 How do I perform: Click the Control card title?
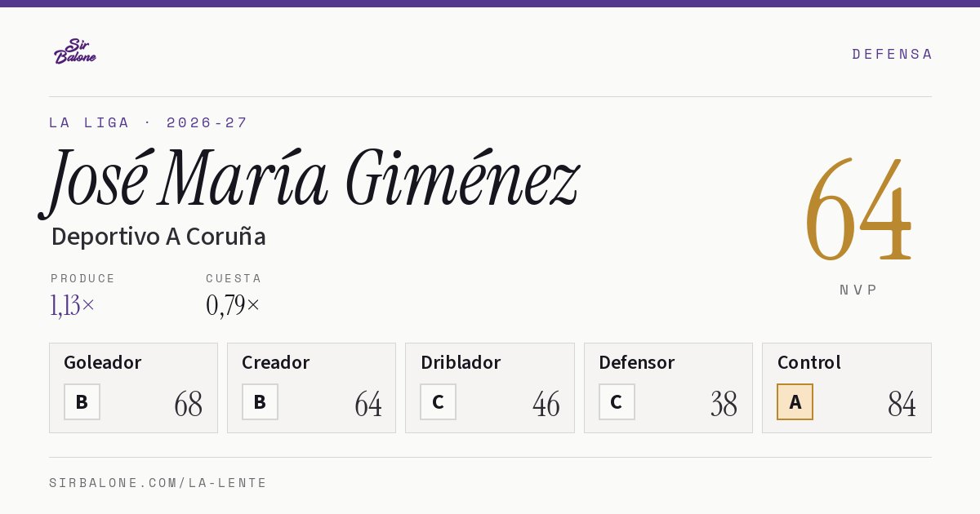pyautogui.click(x=809, y=362)
